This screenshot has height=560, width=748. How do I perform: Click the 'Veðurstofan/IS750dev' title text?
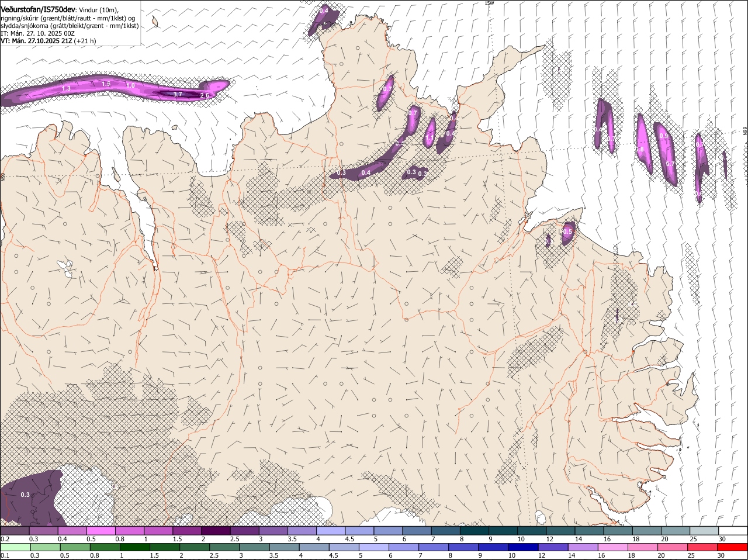(x=38, y=9)
